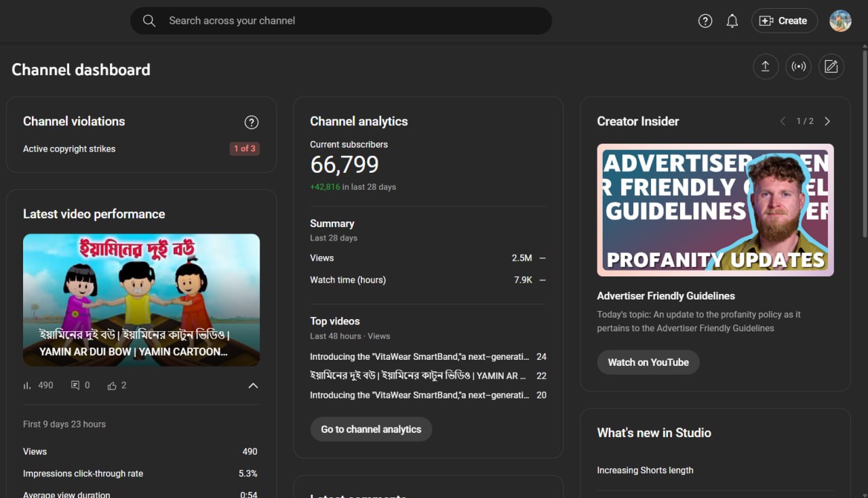Open the Create button menu

click(783, 21)
